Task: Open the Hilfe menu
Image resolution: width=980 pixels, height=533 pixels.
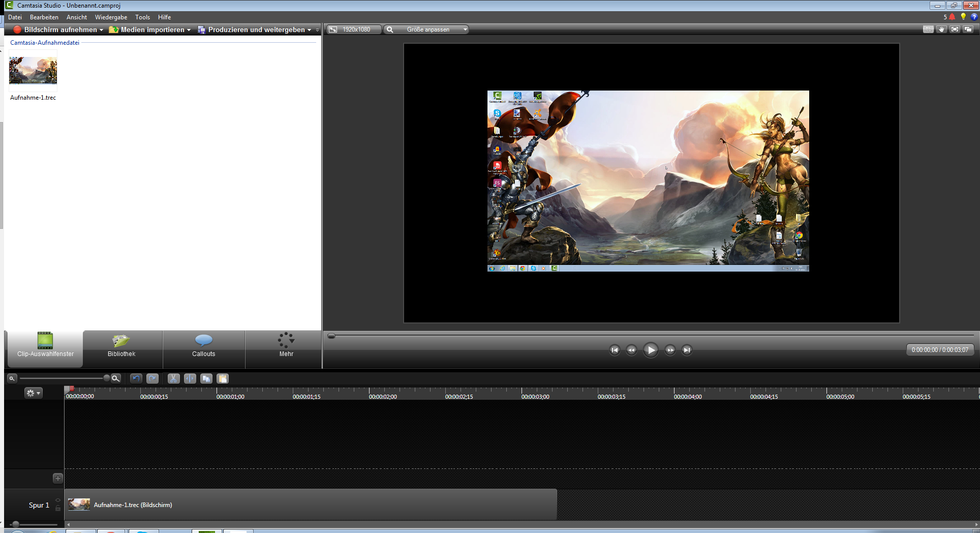Action: tap(164, 17)
